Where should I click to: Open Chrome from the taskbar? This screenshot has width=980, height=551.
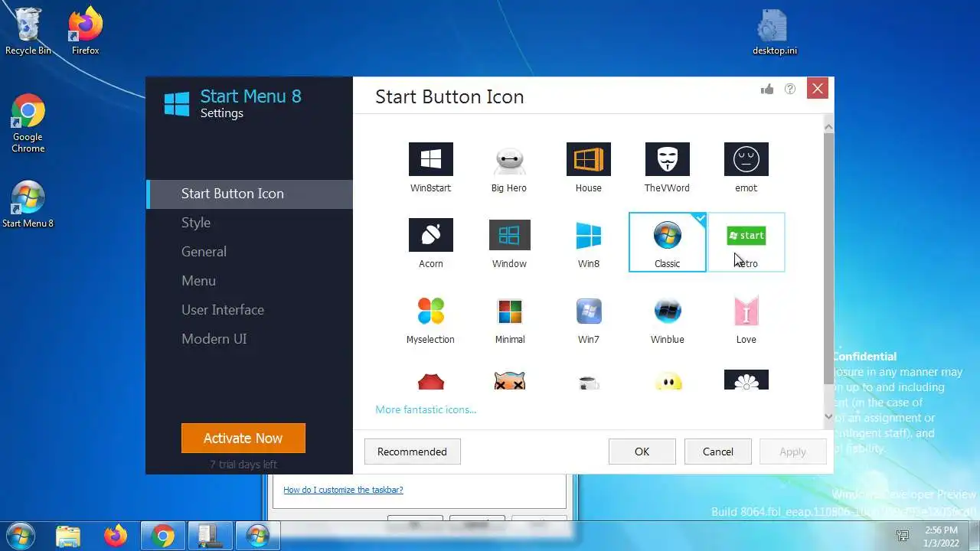click(x=162, y=536)
